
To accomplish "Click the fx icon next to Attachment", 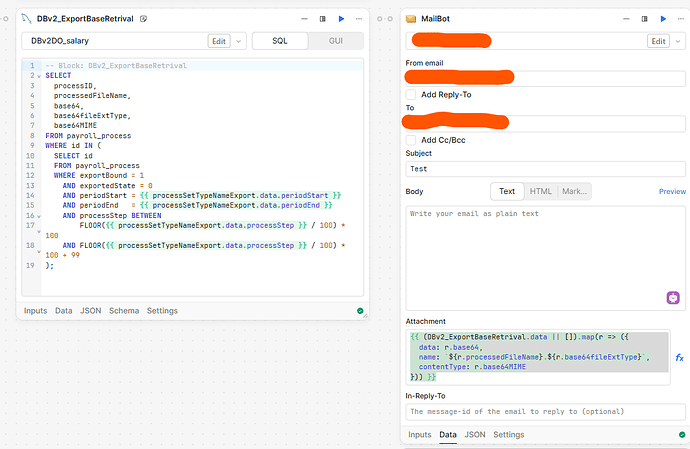I will 679,357.
